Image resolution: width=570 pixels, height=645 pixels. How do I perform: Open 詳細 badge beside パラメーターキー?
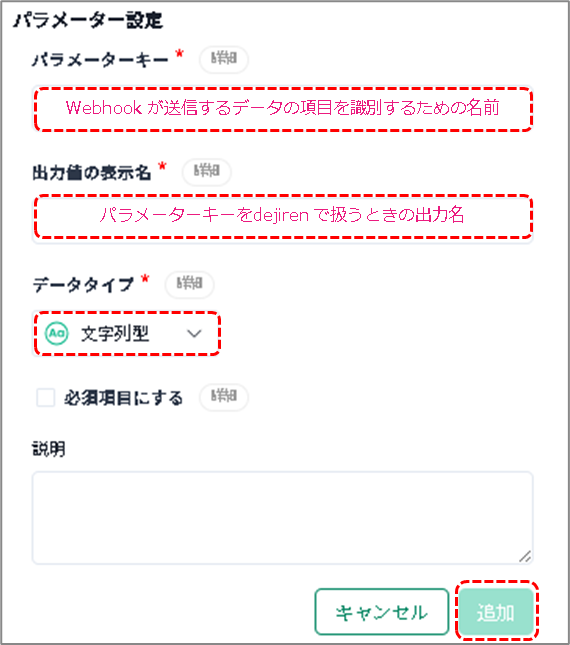[224, 59]
